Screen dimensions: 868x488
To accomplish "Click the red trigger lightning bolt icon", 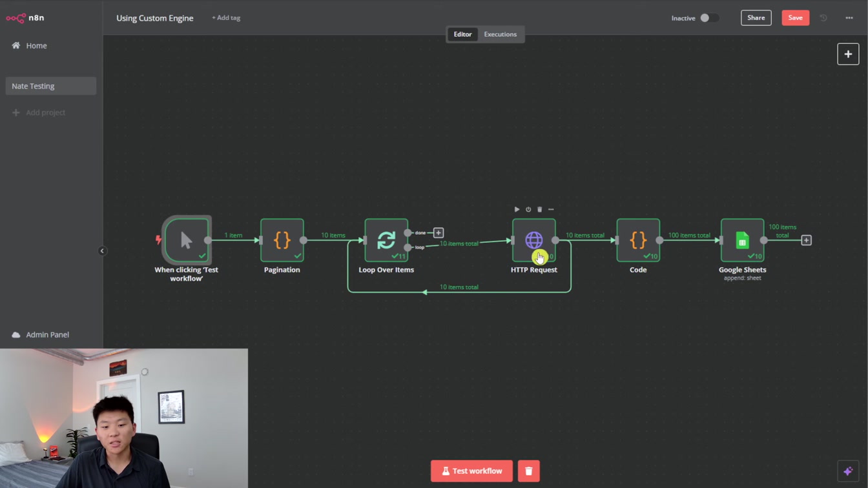I will click(158, 240).
